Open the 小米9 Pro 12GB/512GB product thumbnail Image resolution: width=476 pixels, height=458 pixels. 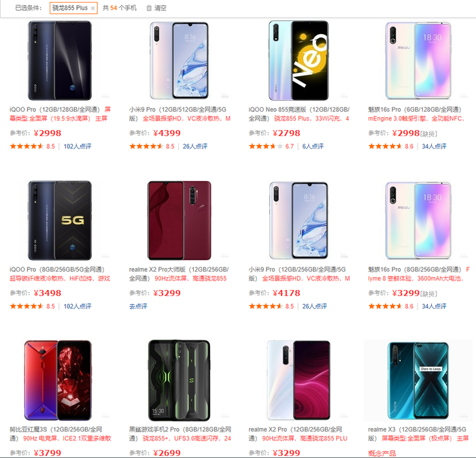point(179,61)
